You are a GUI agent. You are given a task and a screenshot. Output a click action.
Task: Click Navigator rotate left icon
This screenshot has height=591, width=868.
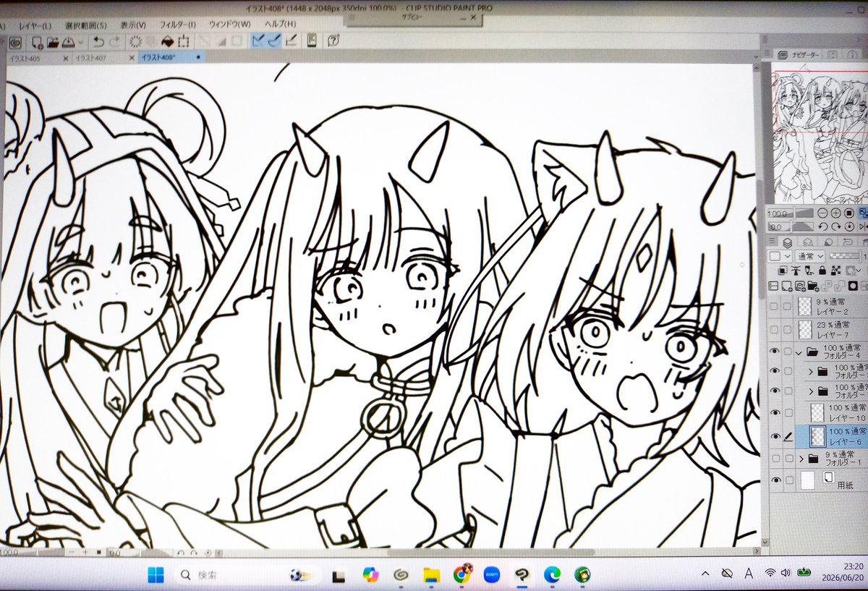pos(823,227)
